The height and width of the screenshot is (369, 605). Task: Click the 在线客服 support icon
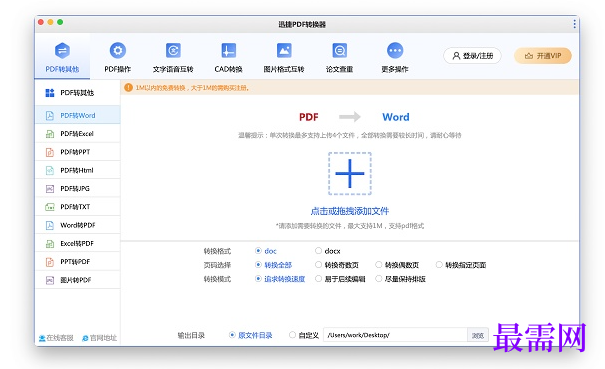(42, 338)
